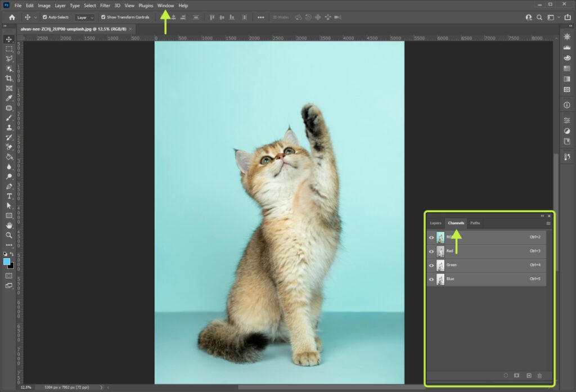The image size is (576, 392).
Task: Click the blue foreground color swatch
Action: (6, 262)
